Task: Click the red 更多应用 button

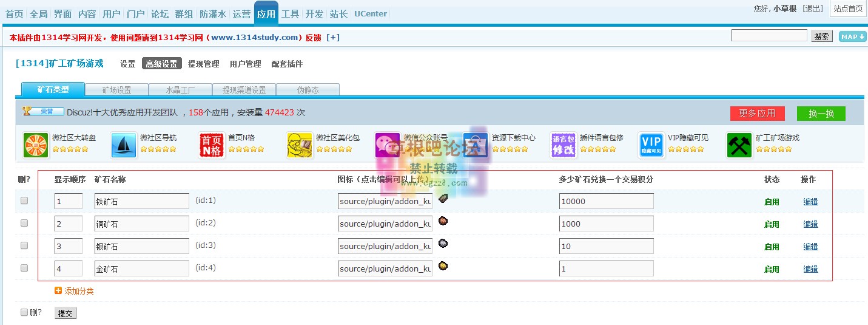Action: click(758, 114)
